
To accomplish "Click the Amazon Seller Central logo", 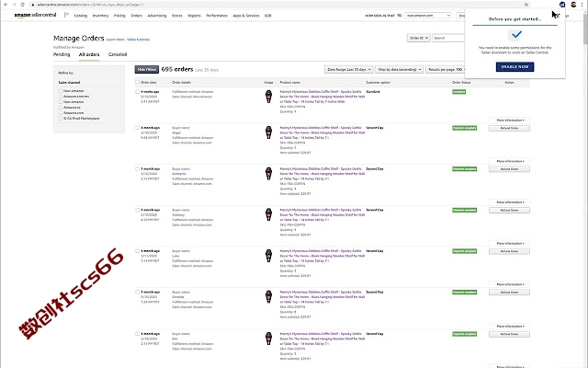I will coord(35,15).
